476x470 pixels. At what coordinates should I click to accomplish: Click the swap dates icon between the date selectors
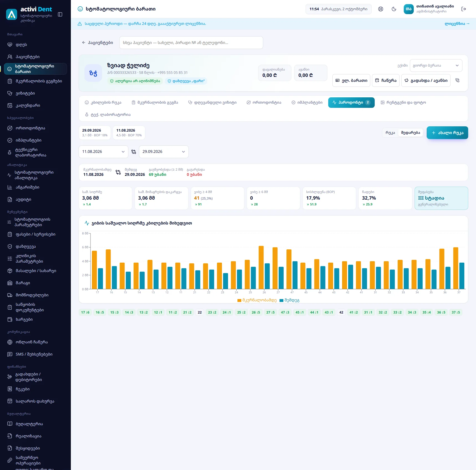point(134,152)
